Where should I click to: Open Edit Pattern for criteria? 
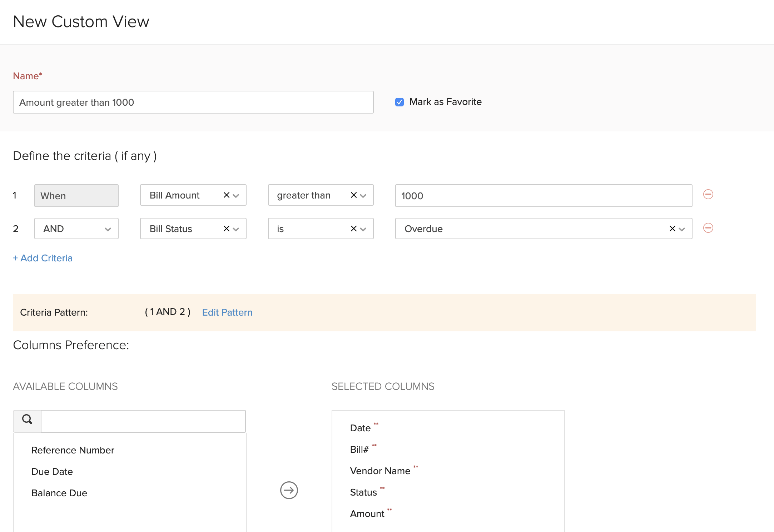227,312
